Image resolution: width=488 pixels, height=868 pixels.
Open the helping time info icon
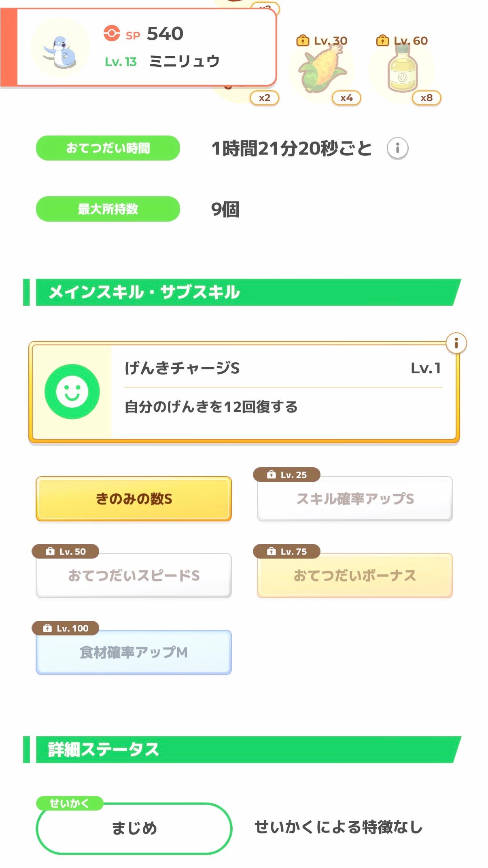(x=397, y=148)
